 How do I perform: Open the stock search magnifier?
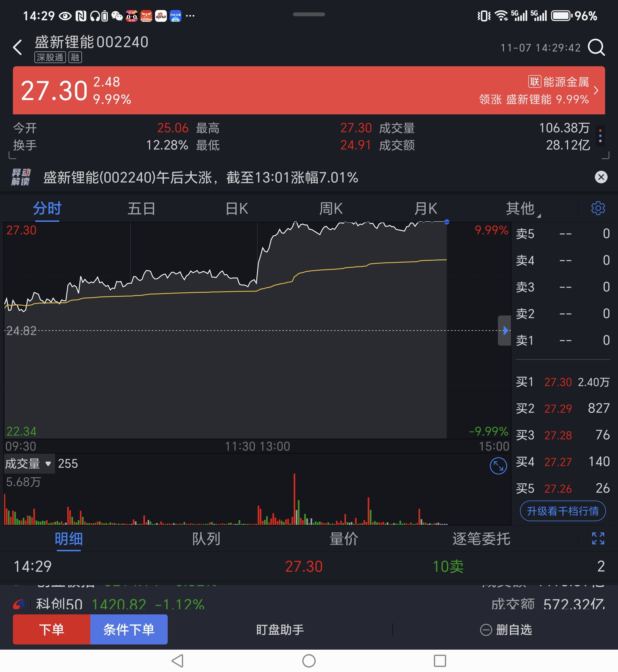tap(596, 47)
